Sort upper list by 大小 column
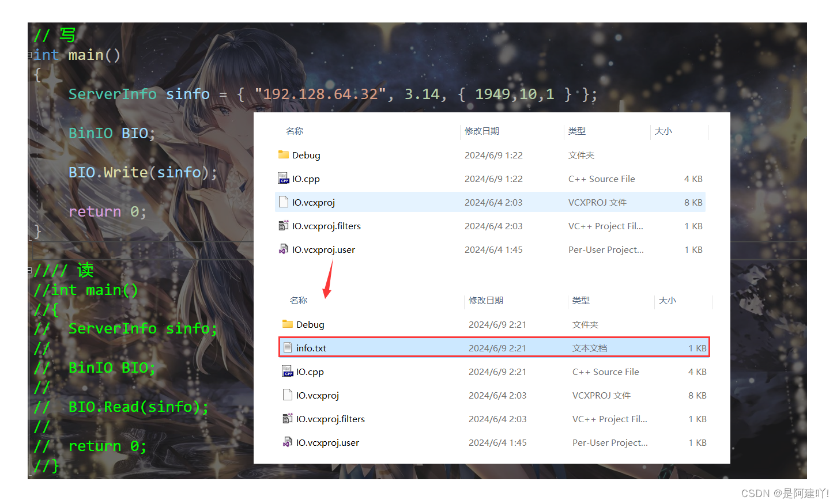This screenshot has height=504, width=837. pyautogui.click(x=663, y=131)
